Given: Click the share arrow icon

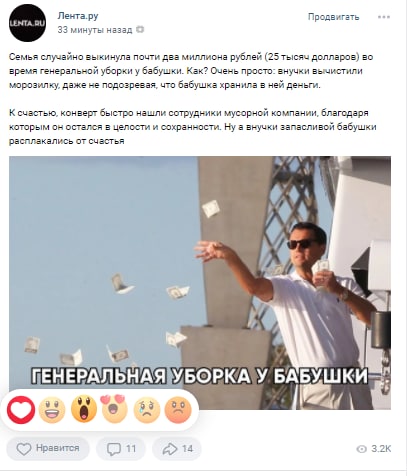Looking at the screenshot, I should point(170,449).
